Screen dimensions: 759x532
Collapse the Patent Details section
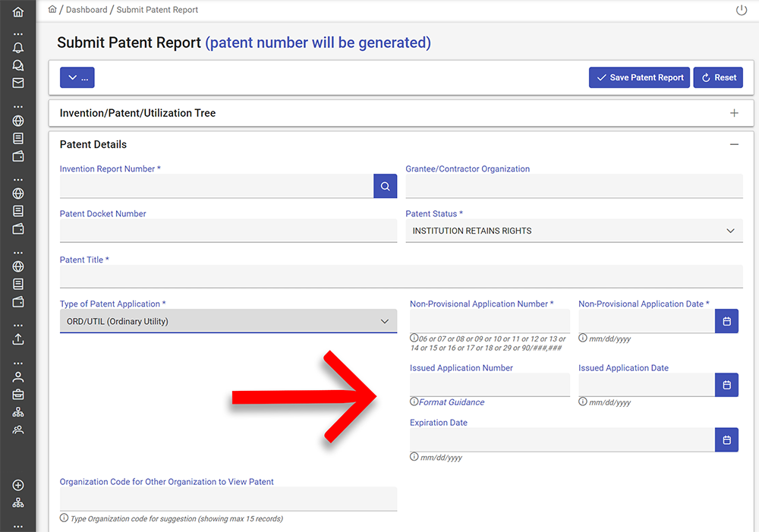734,144
